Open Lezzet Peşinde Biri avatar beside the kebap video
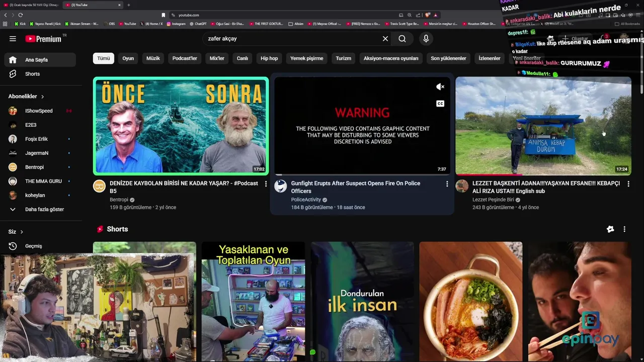 pyautogui.click(x=462, y=186)
